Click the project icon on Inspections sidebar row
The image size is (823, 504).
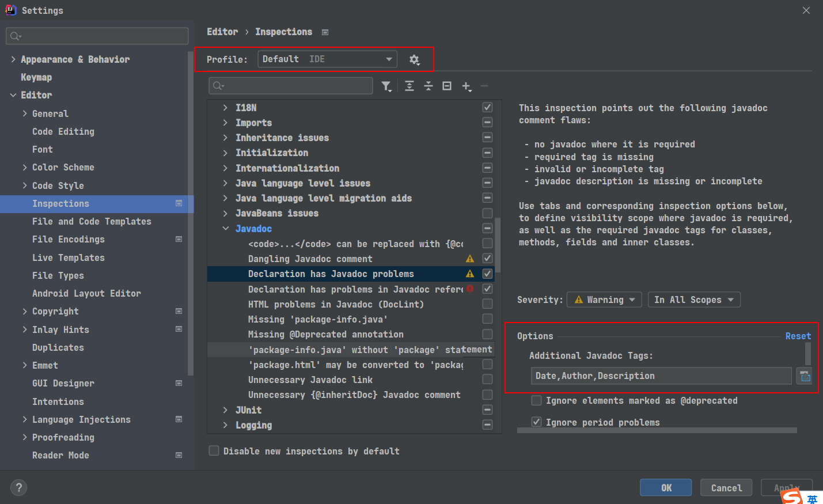pos(179,203)
